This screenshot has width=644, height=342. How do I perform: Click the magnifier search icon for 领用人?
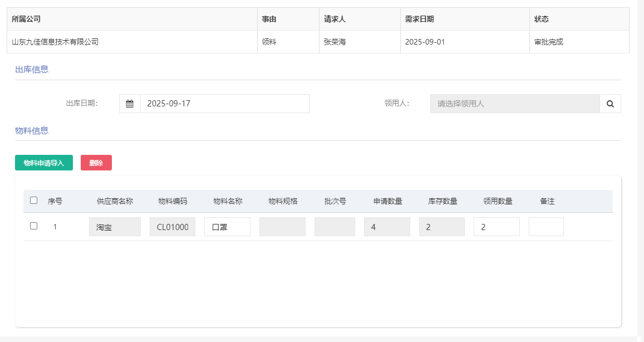[x=610, y=104]
